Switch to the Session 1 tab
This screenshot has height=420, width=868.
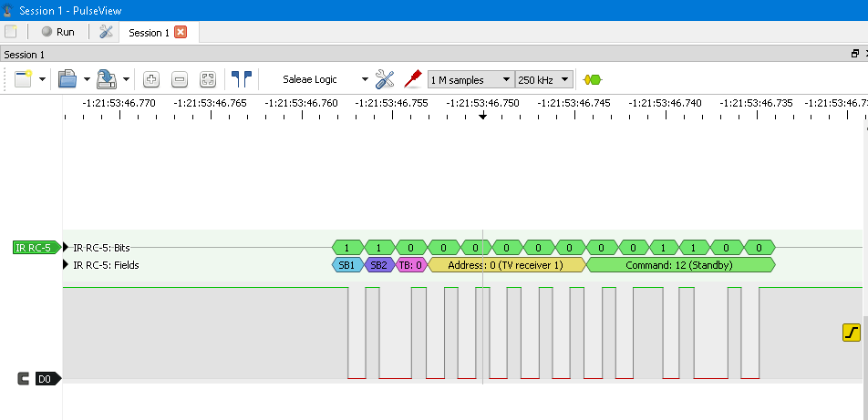(x=148, y=33)
